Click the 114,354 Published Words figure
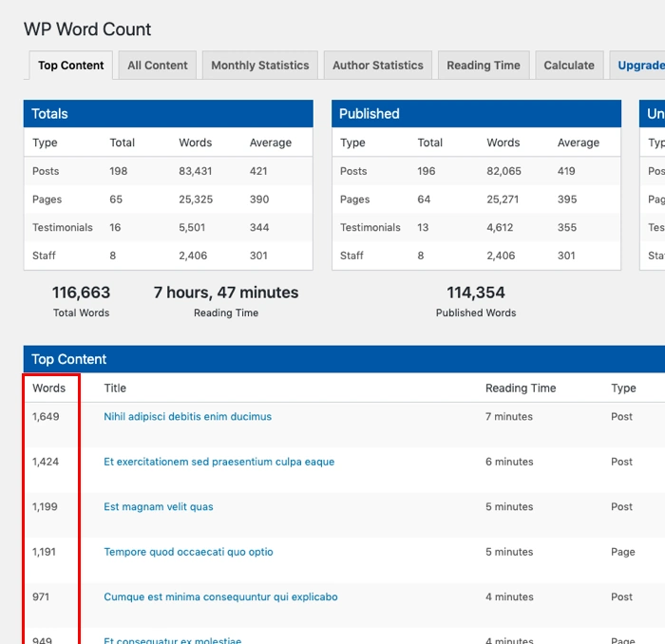The width and height of the screenshot is (665, 644). [x=476, y=293]
